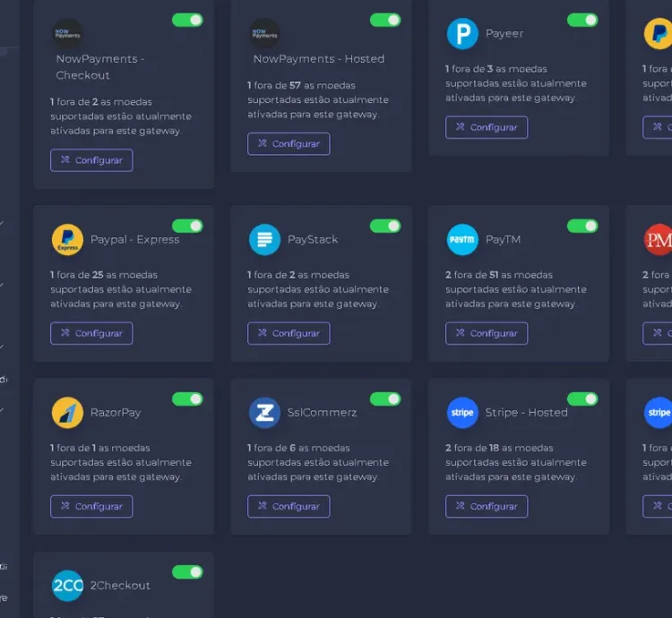
Task: Switch off NowPayments - Hosted gateway
Action: (385, 20)
